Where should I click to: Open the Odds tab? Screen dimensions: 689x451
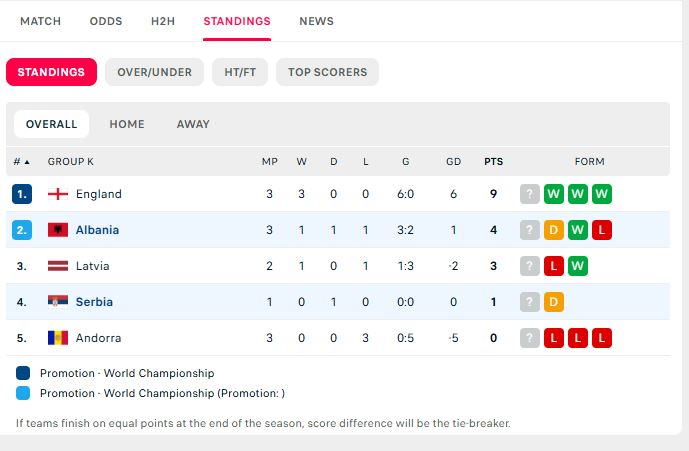click(x=106, y=21)
